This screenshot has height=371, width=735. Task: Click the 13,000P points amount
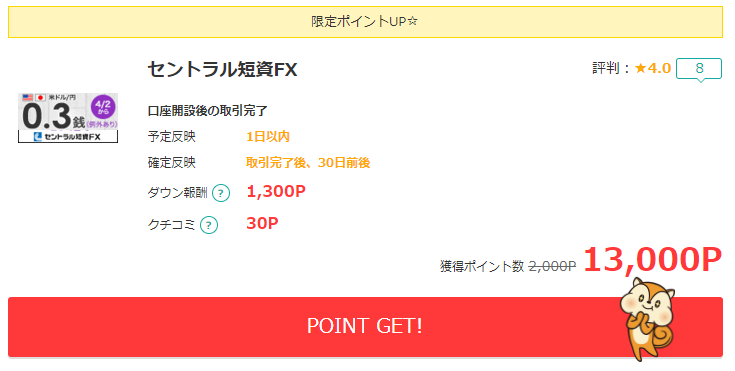pos(652,259)
